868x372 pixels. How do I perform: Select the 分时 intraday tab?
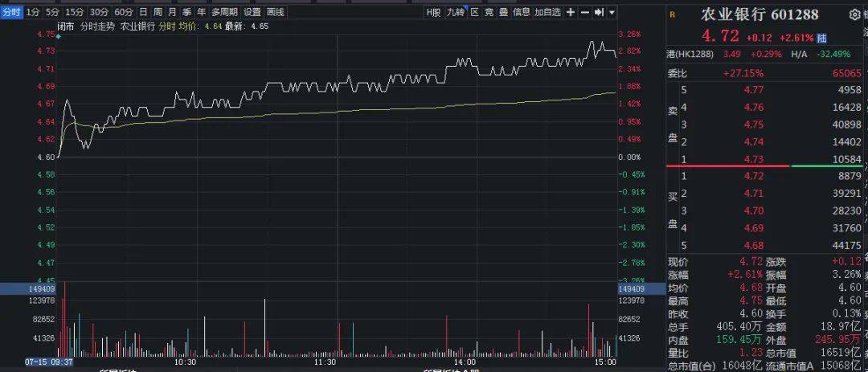11,11
